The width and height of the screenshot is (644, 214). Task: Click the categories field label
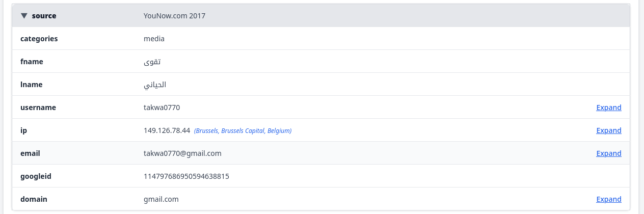coord(39,39)
